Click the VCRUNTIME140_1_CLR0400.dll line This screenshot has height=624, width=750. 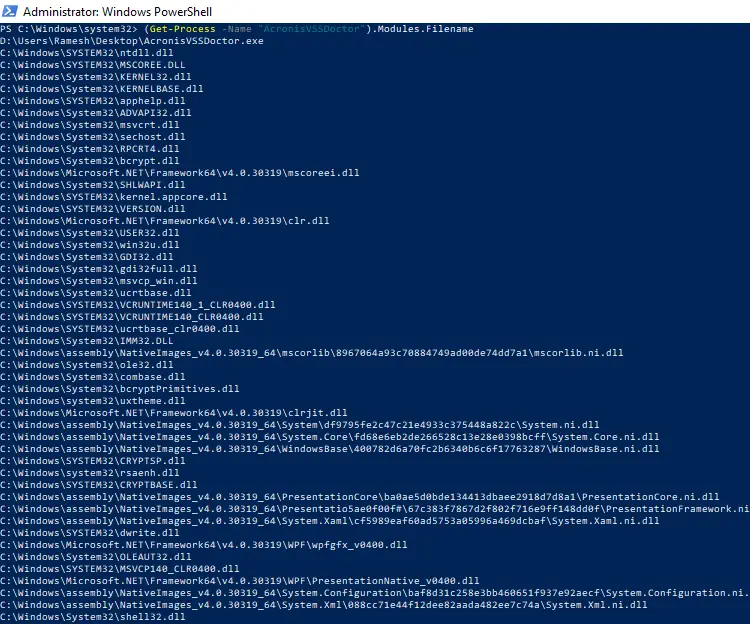[138, 305]
